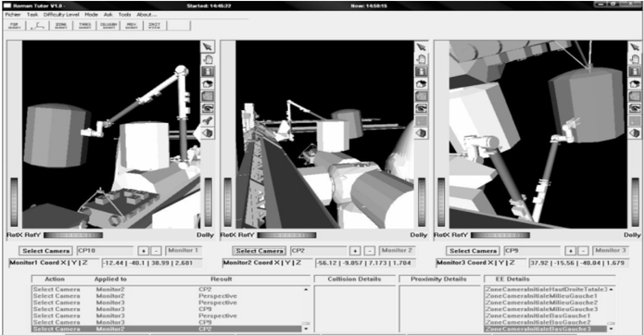Select the highlighted Monitor2 CP2 log row

167,329
